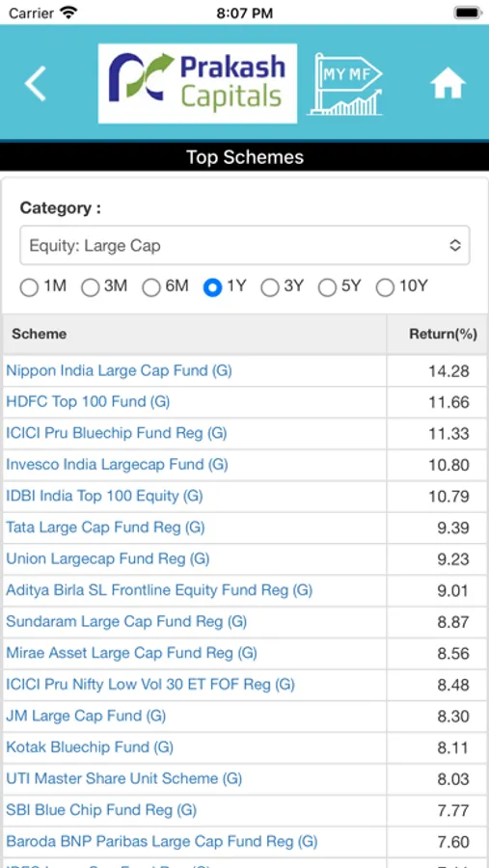Image resolution: width=489 pixels, height=868 pixels.
Task: Click the return value 8.48
Action: tap(453, 686)
